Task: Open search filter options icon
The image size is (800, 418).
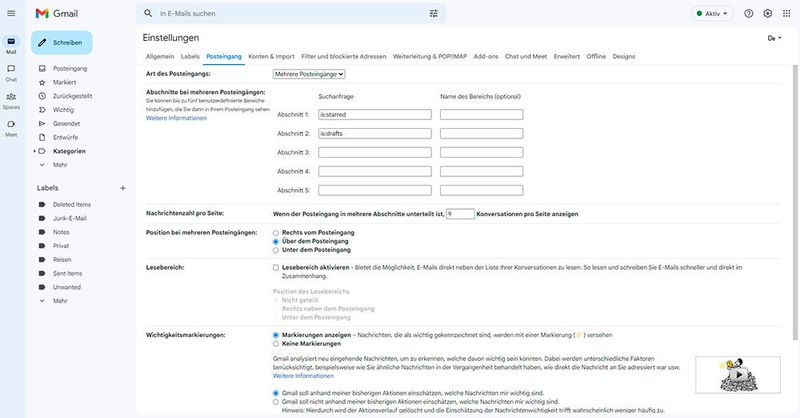Action: tap(434, 13)
